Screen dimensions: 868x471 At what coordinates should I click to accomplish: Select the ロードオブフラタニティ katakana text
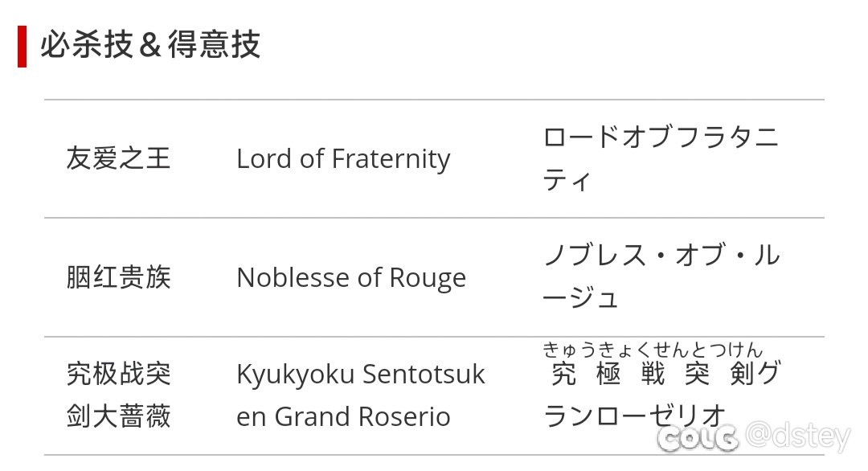(x=661, y=159)
